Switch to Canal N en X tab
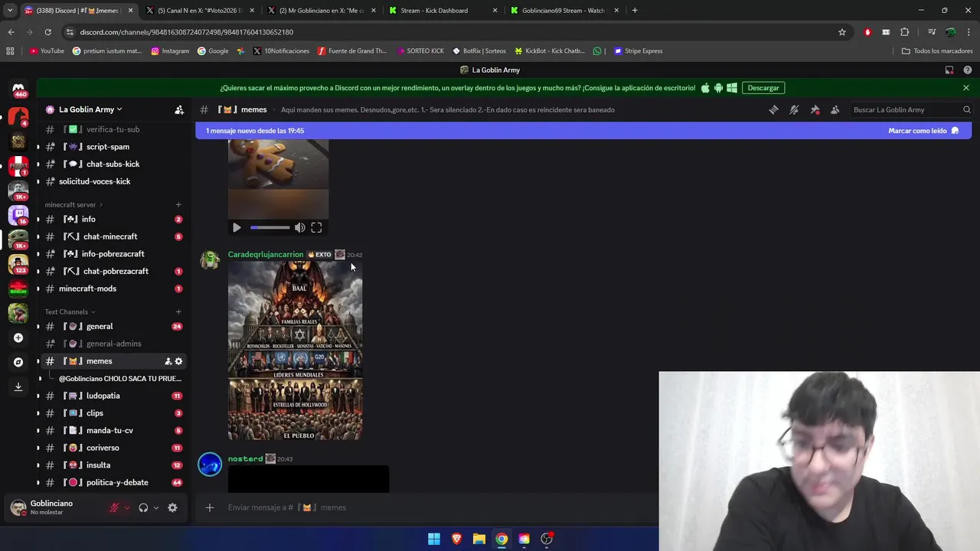This screenshot has width=980, height=551. (199, 11)
